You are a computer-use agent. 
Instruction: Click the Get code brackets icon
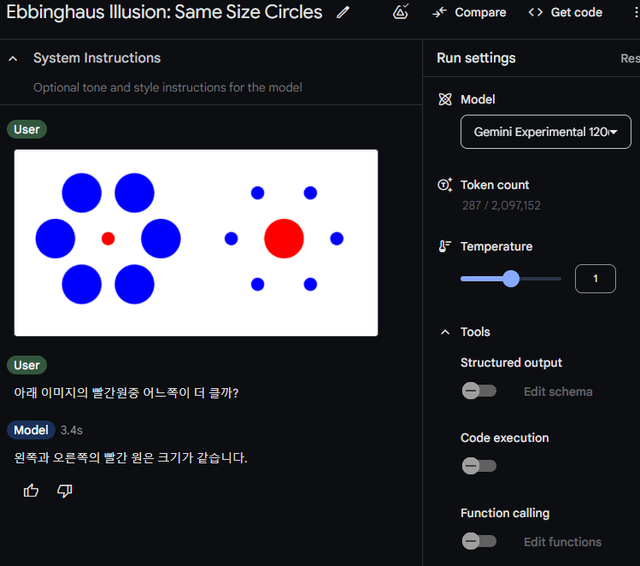click(536, 13)
